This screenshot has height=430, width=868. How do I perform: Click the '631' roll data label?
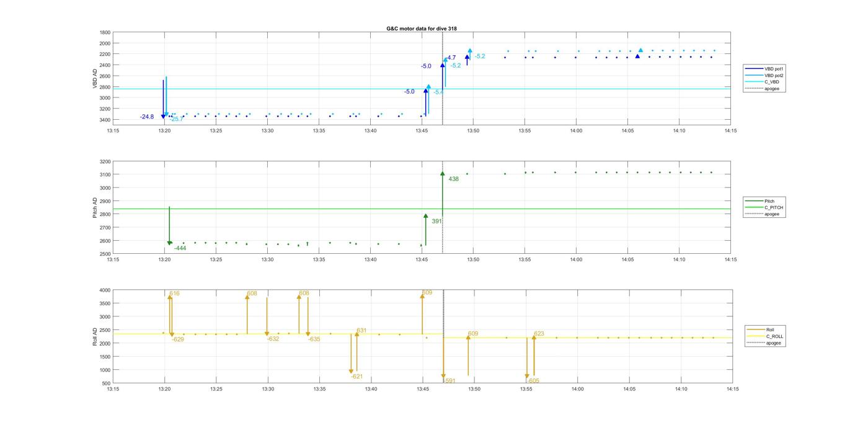(x=361, y=330)
